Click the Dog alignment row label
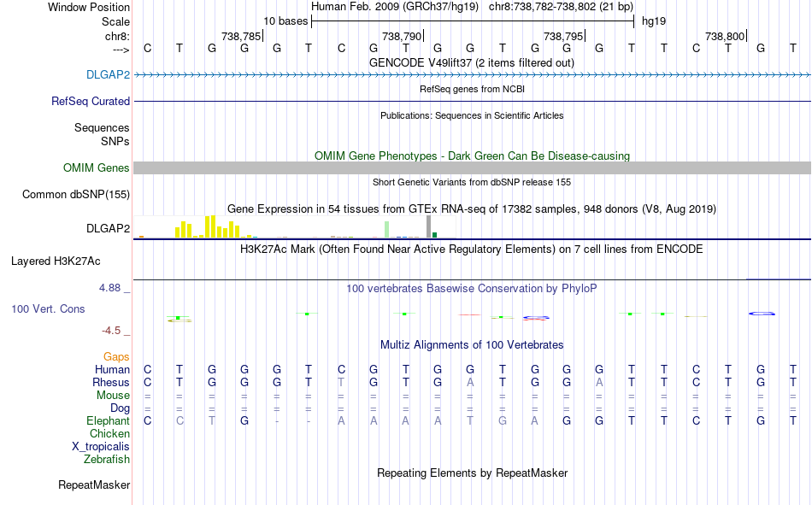This screenshot has width=812, height=505. point(120,408)
